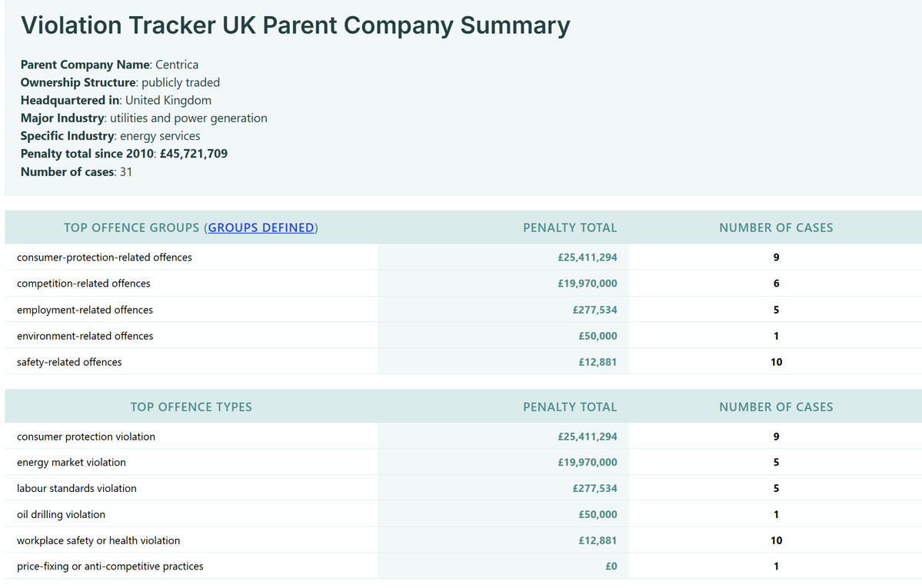
Task: Click the safety-related offences row label
Action: click(x=69, y=362)
